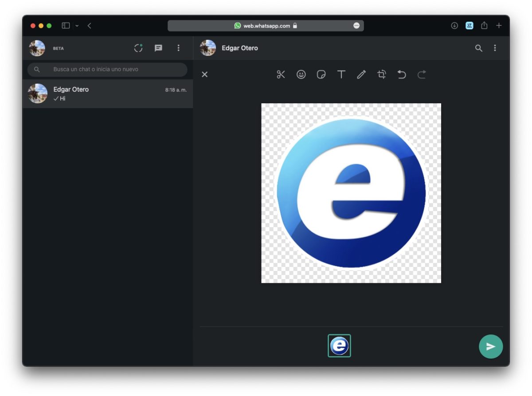Choose the pencil draw tool
This screenshot has height=396, width=532.
pos(361,74)
